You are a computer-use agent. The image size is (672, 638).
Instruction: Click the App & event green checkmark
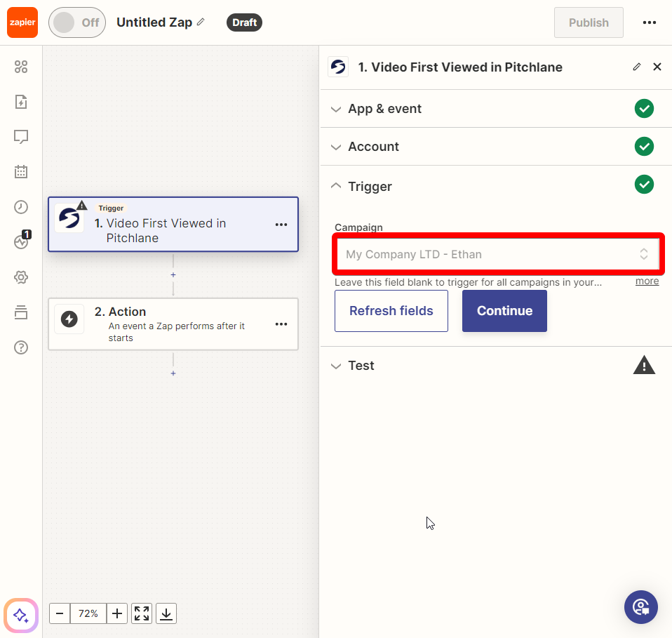click(644, 109)
